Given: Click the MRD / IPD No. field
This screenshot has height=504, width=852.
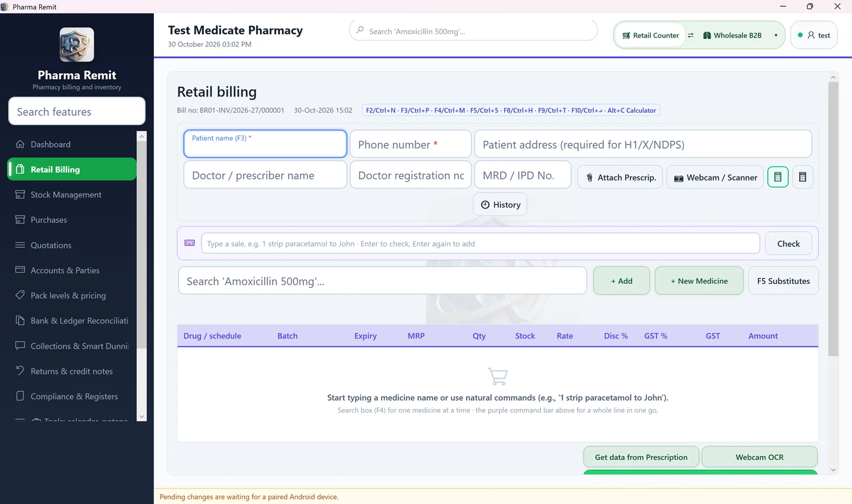Looking at the screenshot, I should (523, 174).
